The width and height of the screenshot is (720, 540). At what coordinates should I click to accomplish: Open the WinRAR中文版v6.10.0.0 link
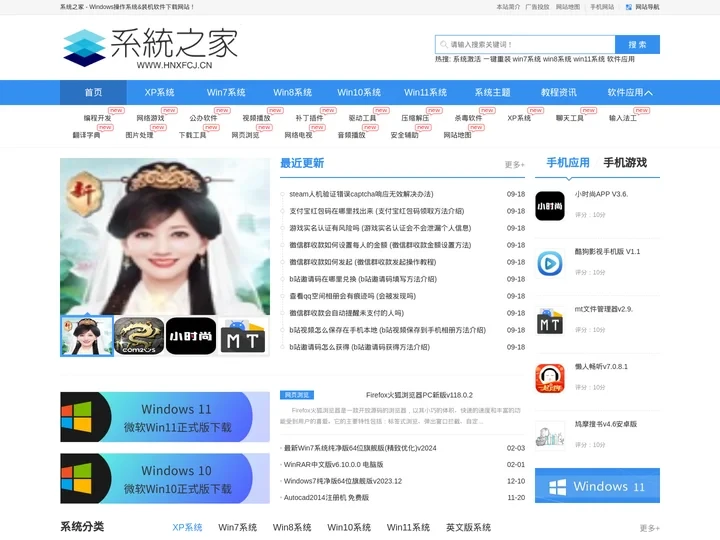pos(333,465)
